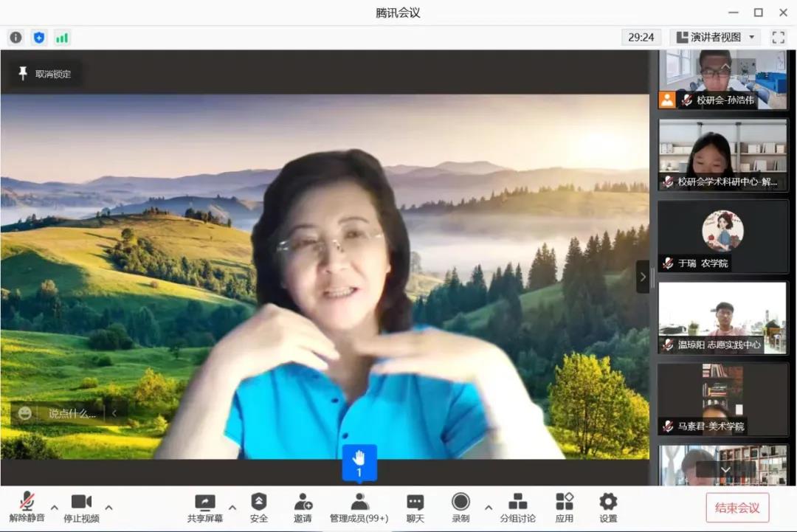Unpin video with 取消锁定
Screen dimensions: 797x532
45,74
